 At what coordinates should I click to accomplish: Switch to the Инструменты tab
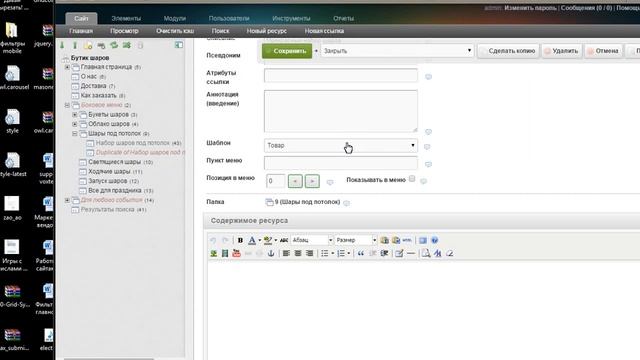click(291, 18)
